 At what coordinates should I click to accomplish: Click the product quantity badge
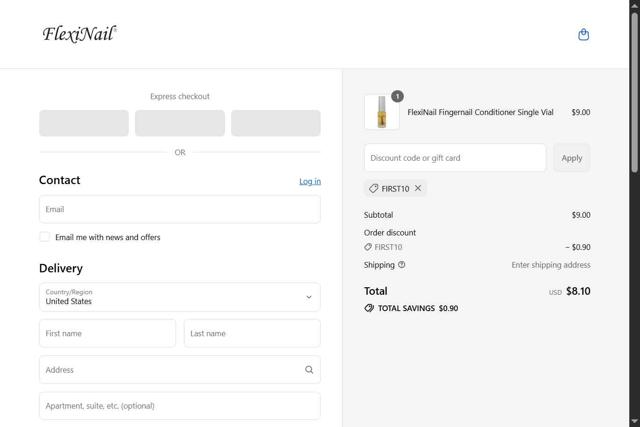click(397, 96)
